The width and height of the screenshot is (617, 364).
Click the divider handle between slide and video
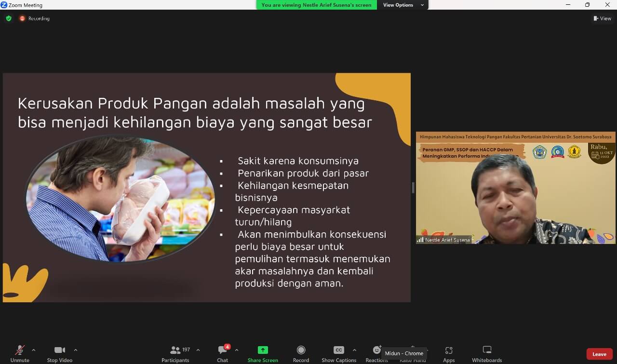point(413,188)
